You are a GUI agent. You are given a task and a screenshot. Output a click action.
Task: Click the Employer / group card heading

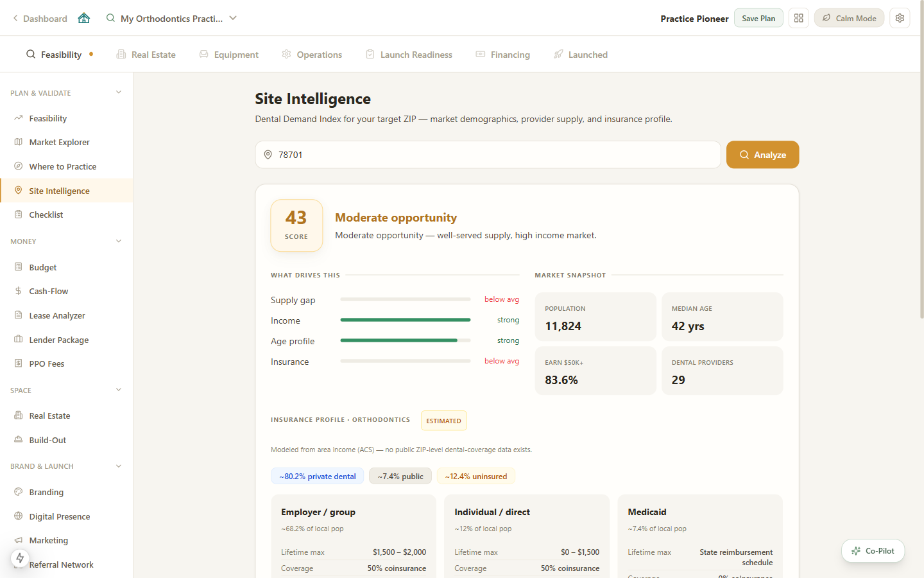click(x=318, y=512)
